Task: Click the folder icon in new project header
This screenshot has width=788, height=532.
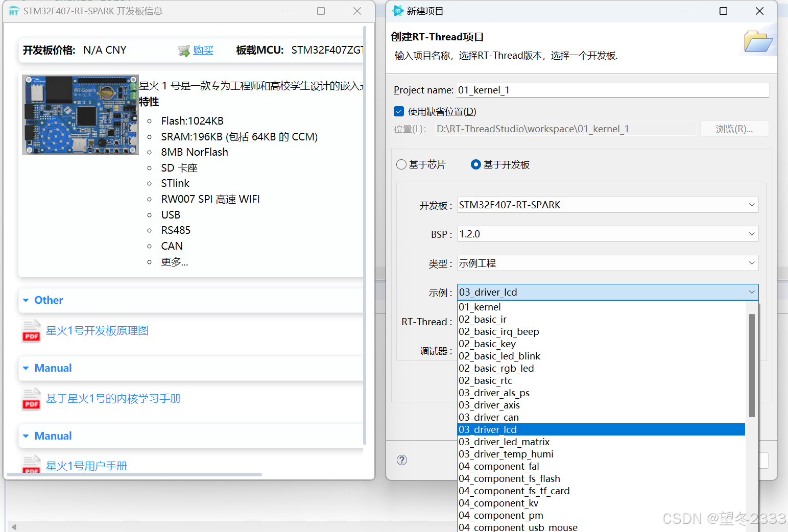Action: tap(758, 42)
